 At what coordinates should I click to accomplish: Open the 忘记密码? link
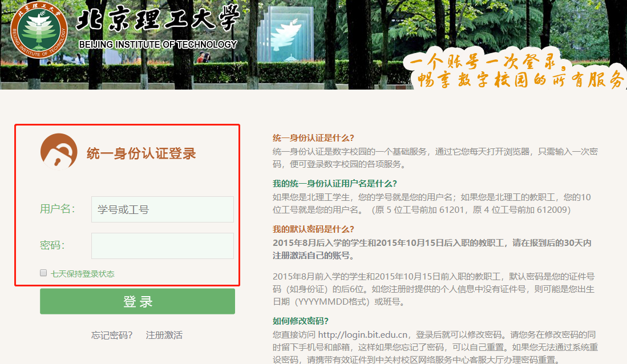(x=112, y=335)
